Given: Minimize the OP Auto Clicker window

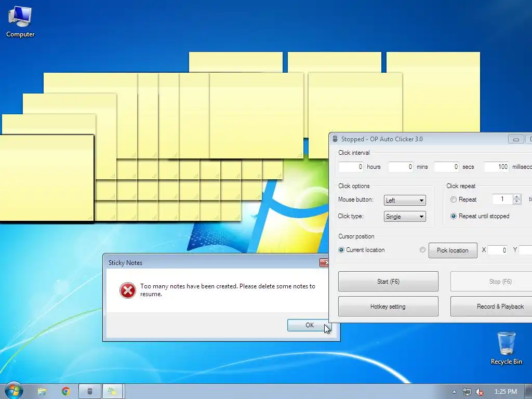Looking at the screenshot, I should click(x=516, y=139).
